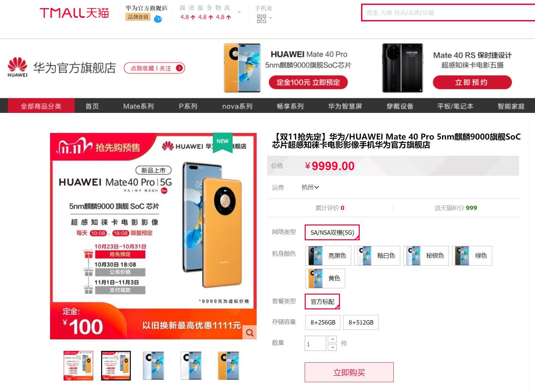The height and width of the screenshot is (392, 535).
Task: Expand the 杭州 shipping location dropdown
Action: 310,187
